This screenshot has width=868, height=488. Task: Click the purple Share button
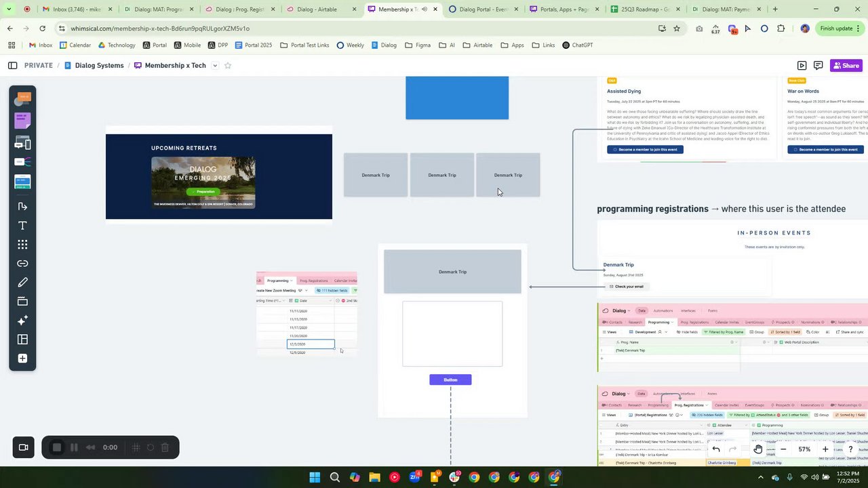click(x=846, y=66)
